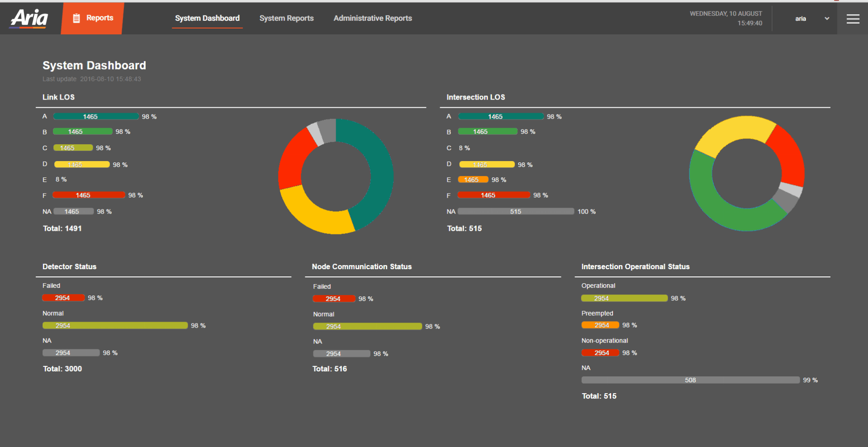Click Intersection Operational NA 508 bar
The image size is (868, 447).
(691, 380)
